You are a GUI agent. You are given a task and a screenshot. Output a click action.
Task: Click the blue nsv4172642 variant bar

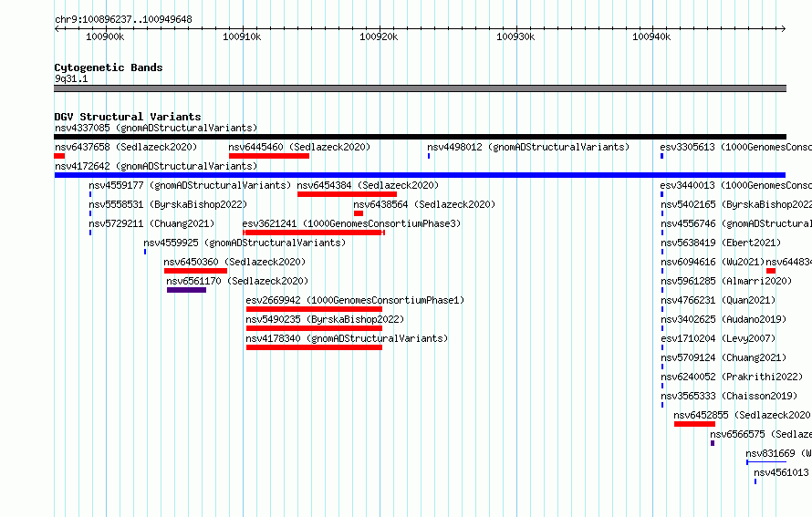pyautogui.click(x=420, y=175)
